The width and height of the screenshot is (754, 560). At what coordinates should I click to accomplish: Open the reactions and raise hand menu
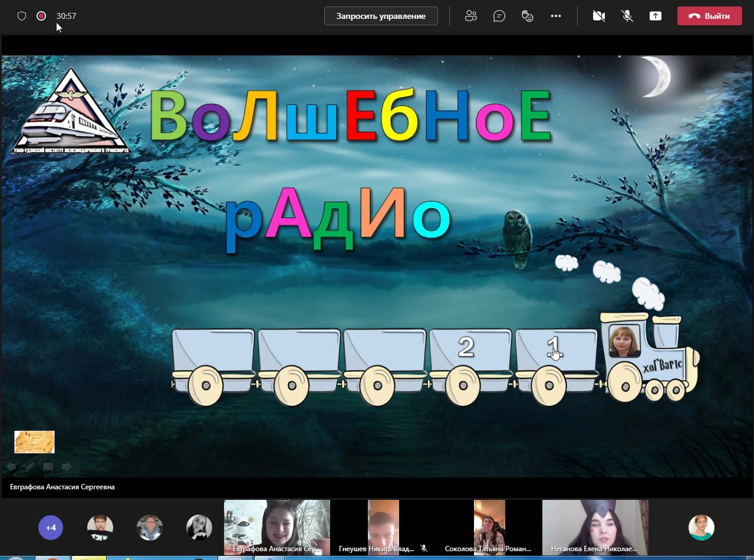coord(527,16)
